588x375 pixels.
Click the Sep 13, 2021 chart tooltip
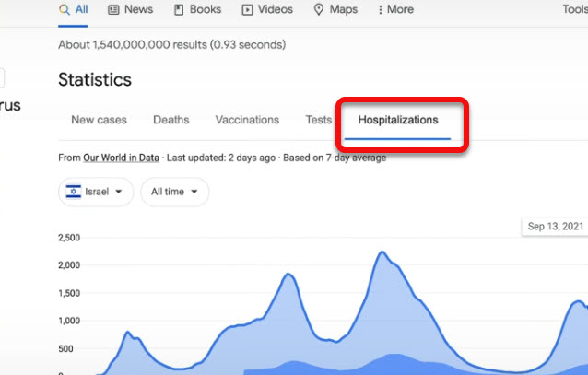point(556,227)
